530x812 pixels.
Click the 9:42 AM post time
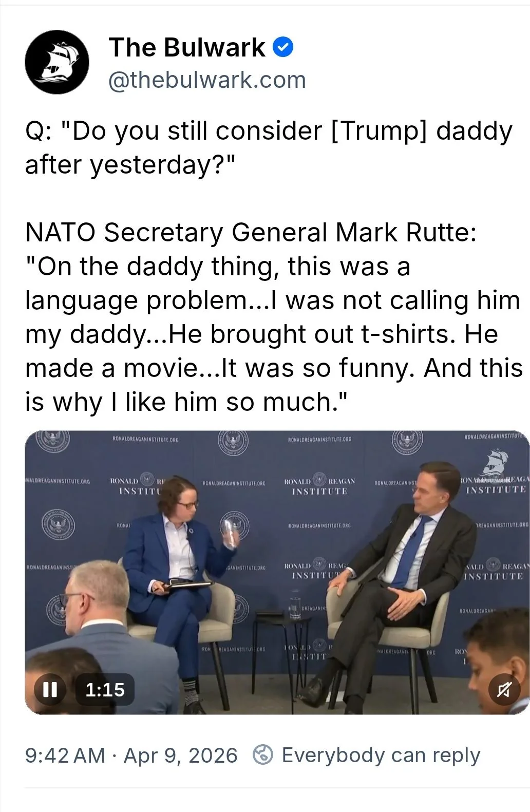pos(65,755)
